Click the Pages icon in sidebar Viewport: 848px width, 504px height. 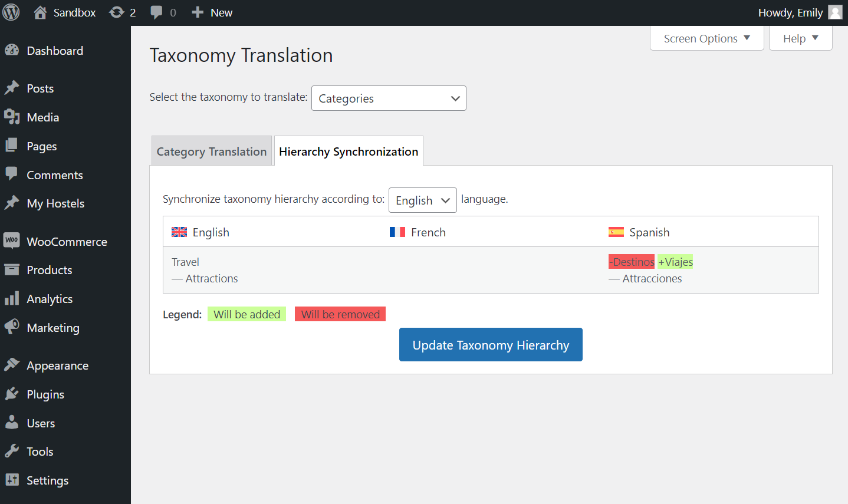(x=12, y=146)
